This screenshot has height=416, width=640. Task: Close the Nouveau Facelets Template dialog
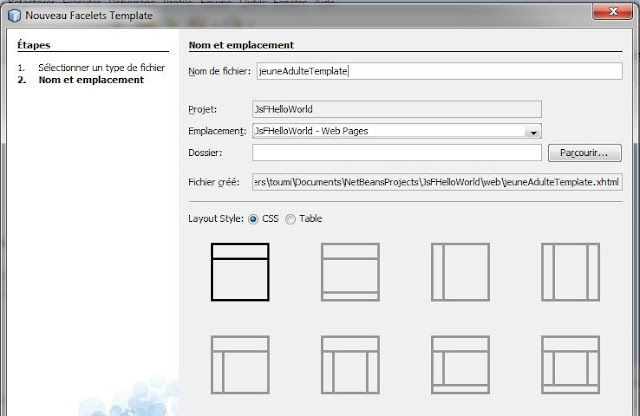(x=612, y=11)
